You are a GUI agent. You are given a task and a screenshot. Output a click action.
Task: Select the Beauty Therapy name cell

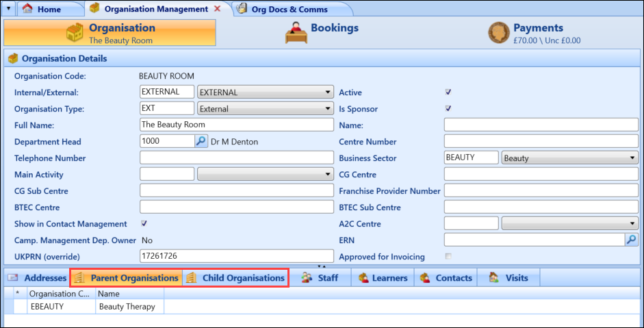click(x=130, y=307)
